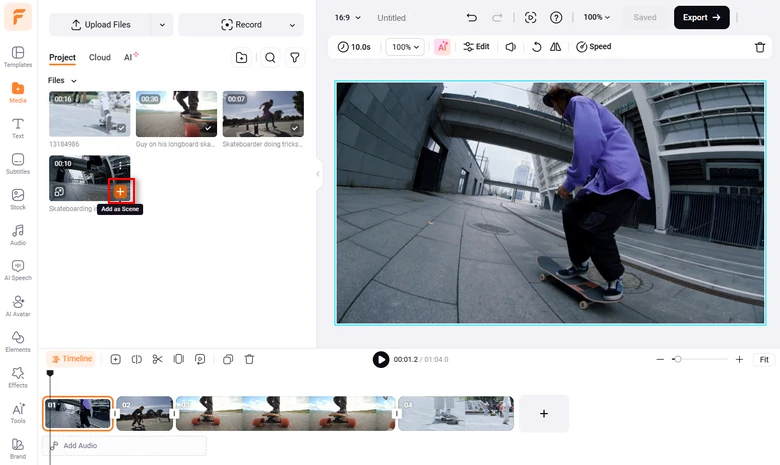Click the duplicate icon in timeline toolbar
The width and height of the screenshot is (780, 465).
tap(228, 359)
